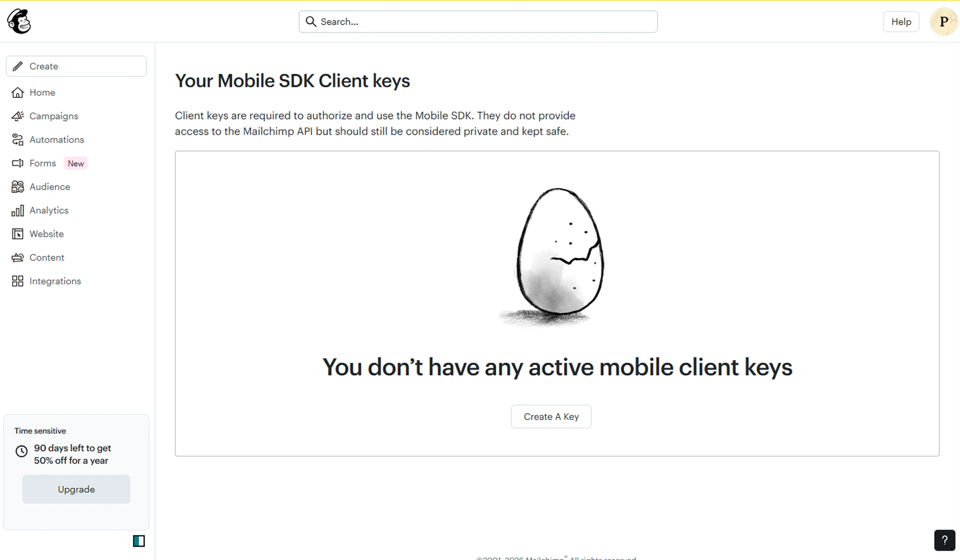Viewport: 960px width, 560px height.
Task: Click the clock icon in Time sensitive card
Action: coord(21,451)
